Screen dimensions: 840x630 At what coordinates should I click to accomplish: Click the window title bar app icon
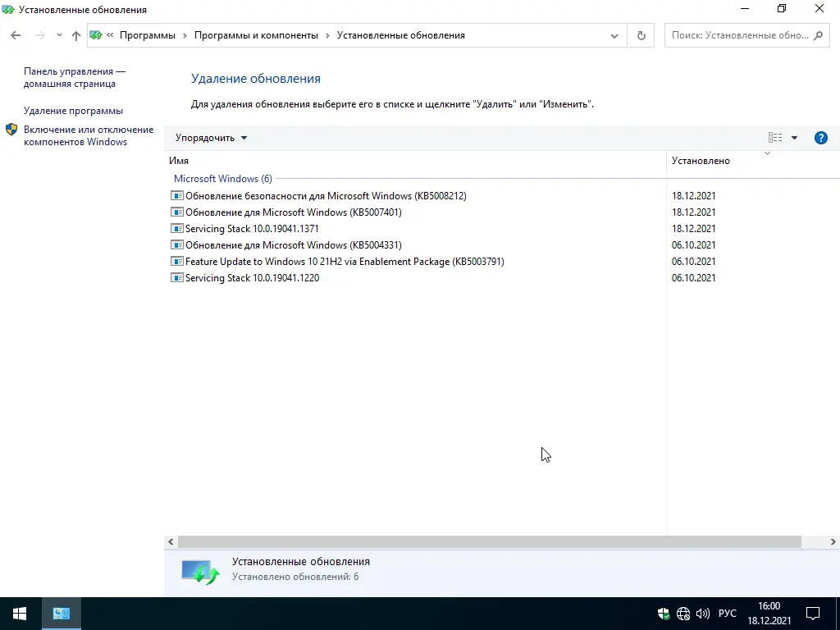point(8,10)
